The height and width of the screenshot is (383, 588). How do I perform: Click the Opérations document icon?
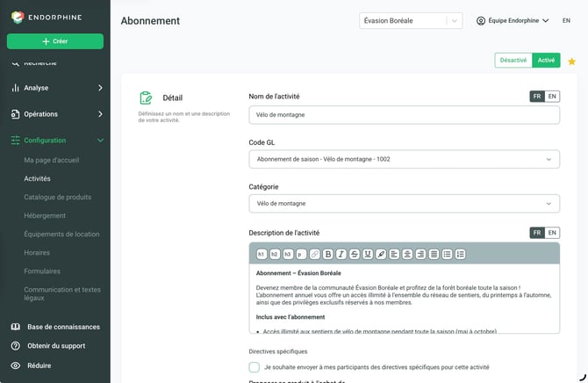pos(16,114)
